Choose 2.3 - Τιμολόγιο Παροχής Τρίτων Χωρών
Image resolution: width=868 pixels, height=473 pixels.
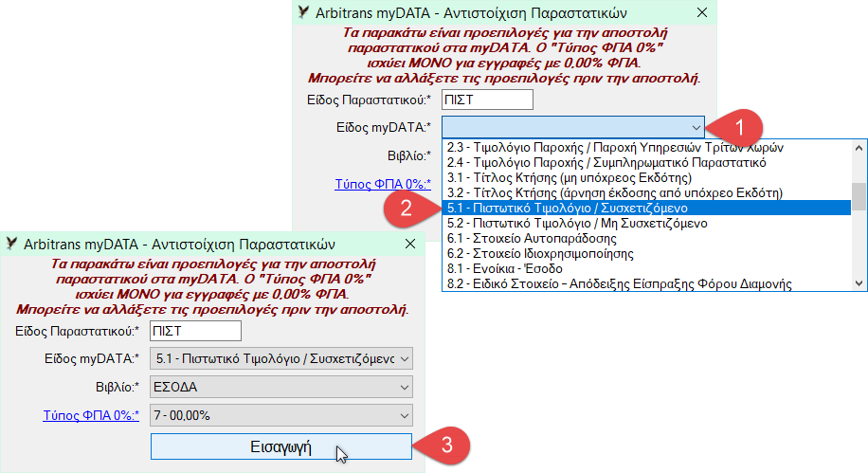coord(646,147)
